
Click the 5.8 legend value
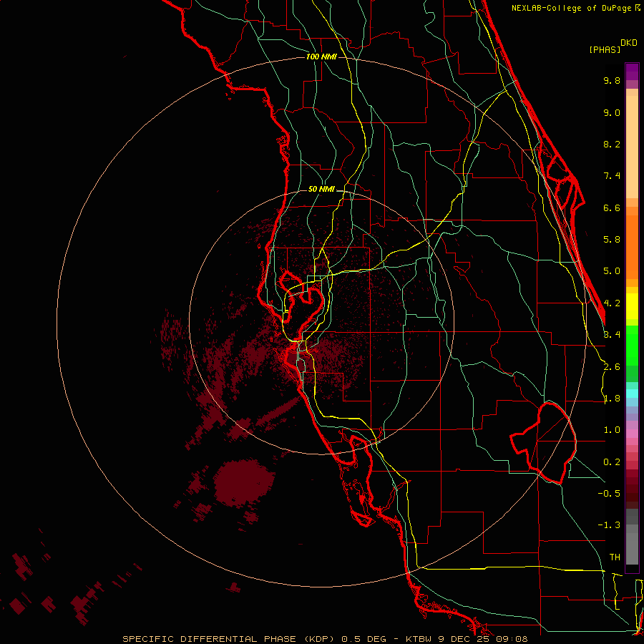point(612,240)
